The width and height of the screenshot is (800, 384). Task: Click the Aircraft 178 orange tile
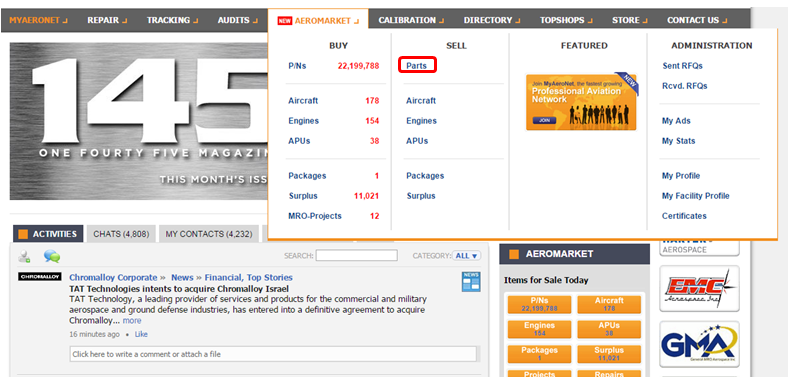coord(609,304)
